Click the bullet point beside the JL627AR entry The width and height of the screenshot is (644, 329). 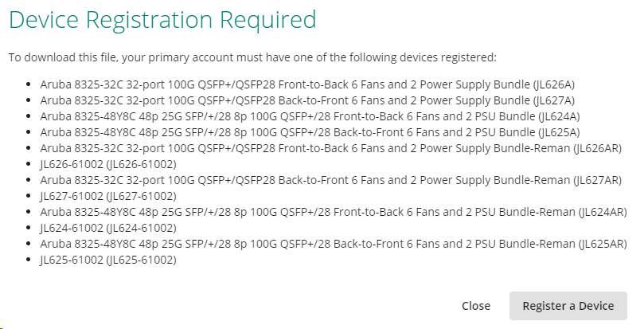click(x=29, y=180)
